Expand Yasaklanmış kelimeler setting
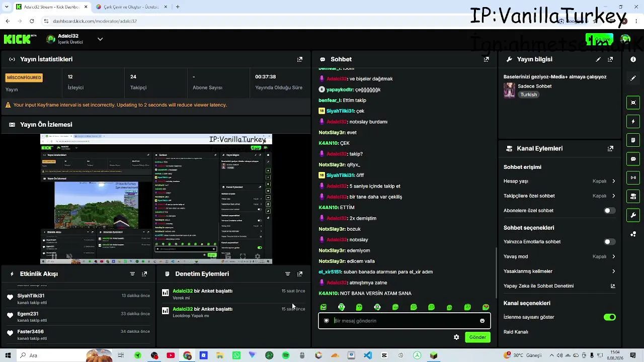 pyautogui.click(x=559, y=271)
